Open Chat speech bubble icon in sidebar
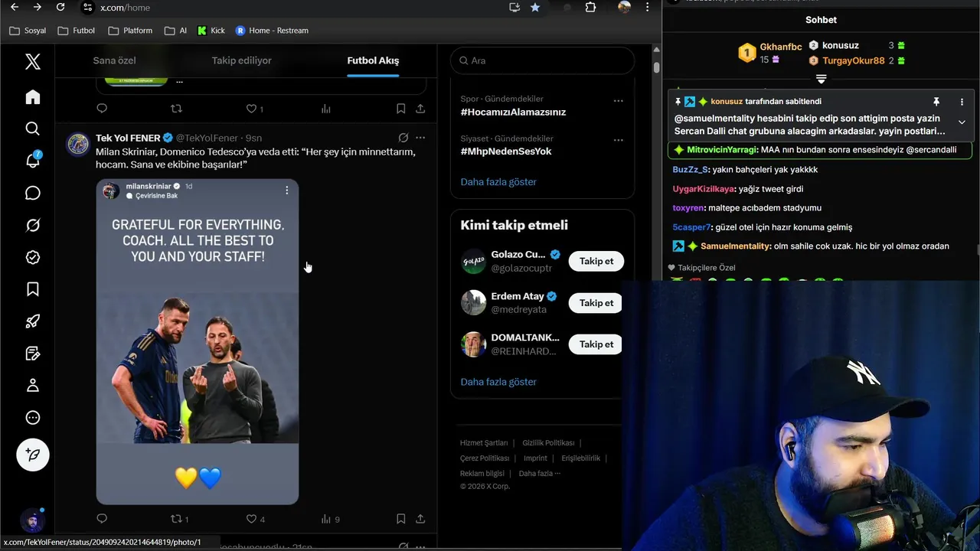980x551 pixels. click(x=32, y=193)
